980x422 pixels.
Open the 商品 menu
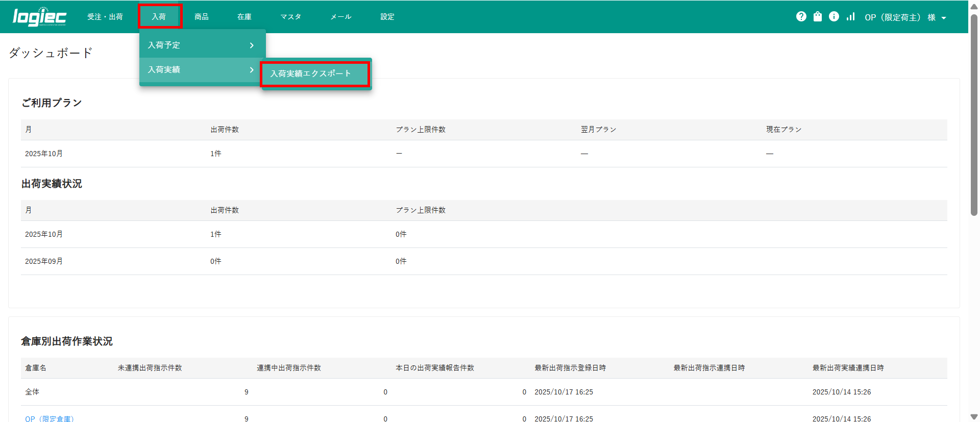pyautogui.click(x=201, y=17)
